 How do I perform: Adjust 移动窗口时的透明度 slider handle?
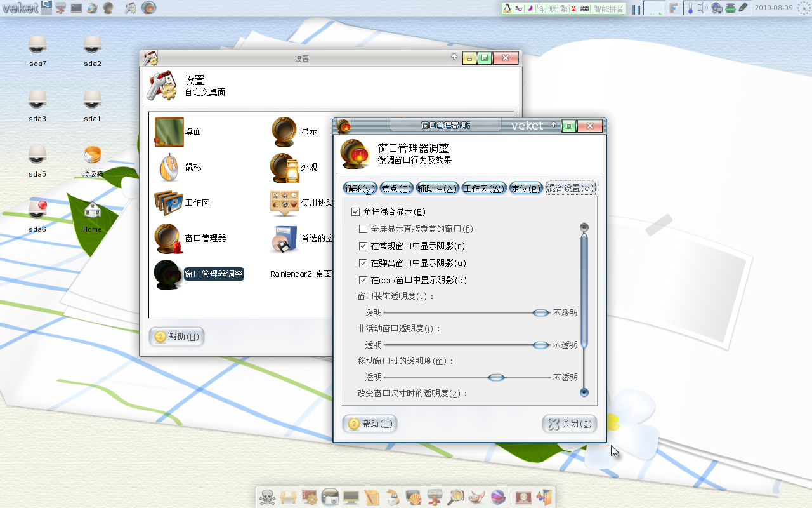click(496, 377)
